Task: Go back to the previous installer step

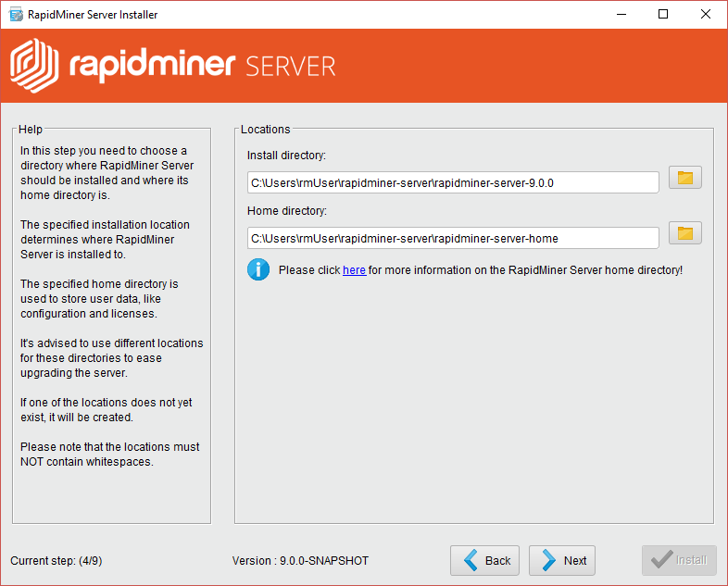Action: (485, 560)
